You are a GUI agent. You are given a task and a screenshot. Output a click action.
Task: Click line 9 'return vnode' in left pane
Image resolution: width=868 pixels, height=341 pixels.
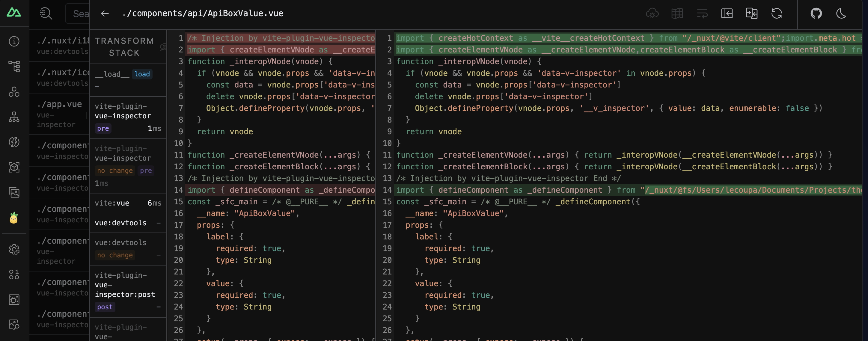225,132
